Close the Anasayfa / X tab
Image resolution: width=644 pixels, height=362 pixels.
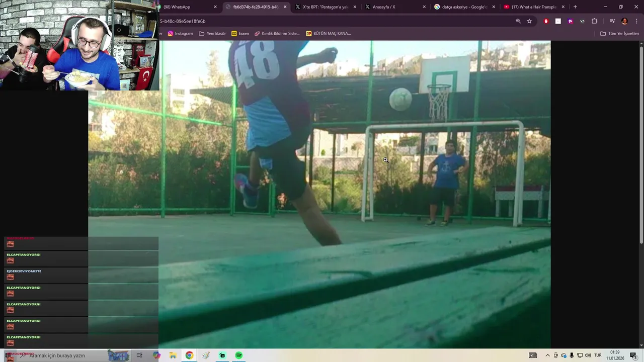pyautogui.click(x=424, y=7)
